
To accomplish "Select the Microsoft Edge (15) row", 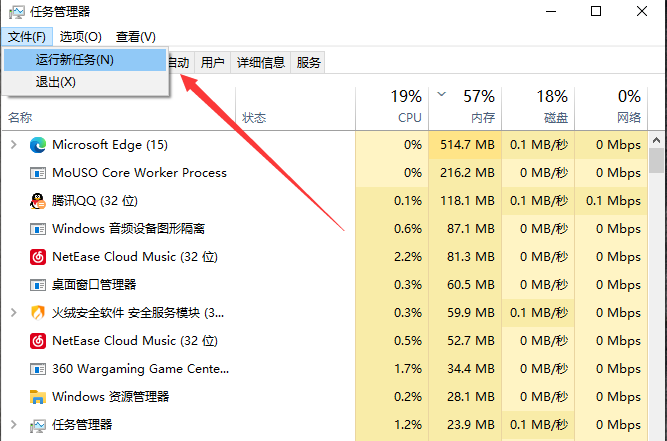I will 324,145.
